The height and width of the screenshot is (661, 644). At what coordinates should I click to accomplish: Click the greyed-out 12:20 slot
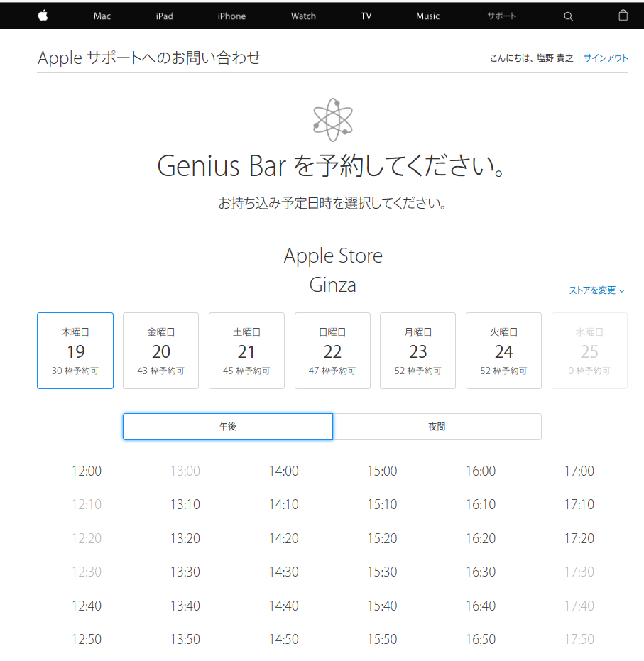point(87,538)
